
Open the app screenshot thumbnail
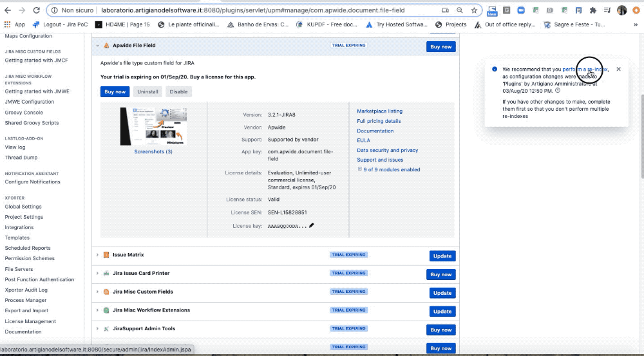pyautogui.click(x=153, y=126)
